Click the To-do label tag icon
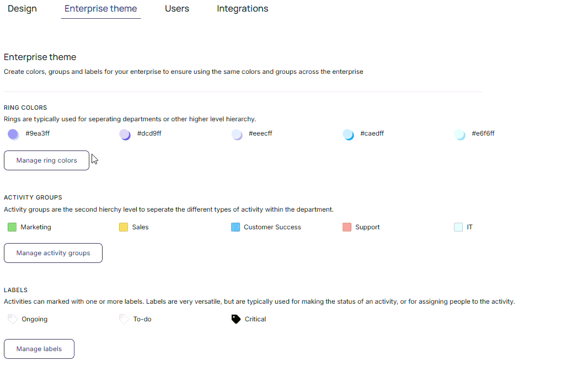This screenshot has height=366, width=588. click(x=124, y=319)
